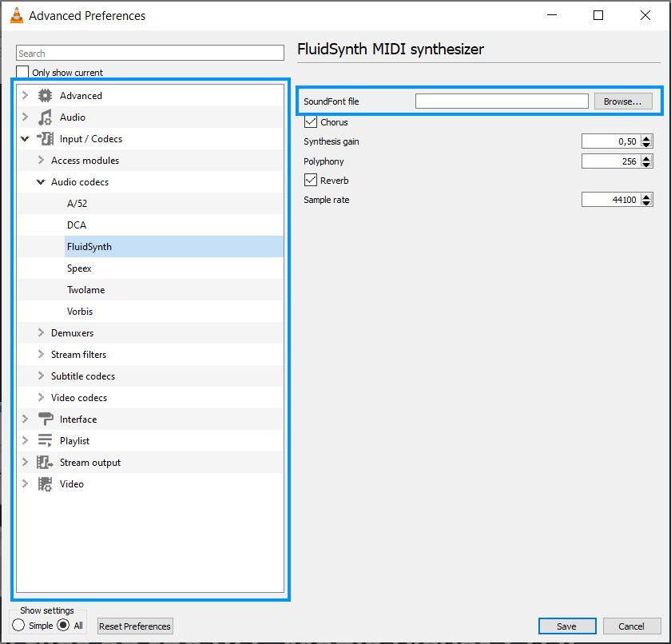Open the Playlist section icon
This screenshot has width=671, height=644.
click(45, 440)
